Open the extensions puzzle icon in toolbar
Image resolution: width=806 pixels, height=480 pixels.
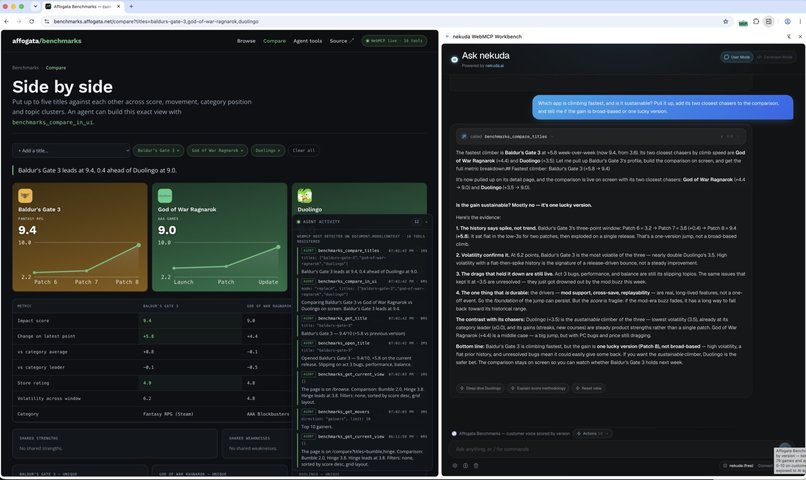(756, 22)
